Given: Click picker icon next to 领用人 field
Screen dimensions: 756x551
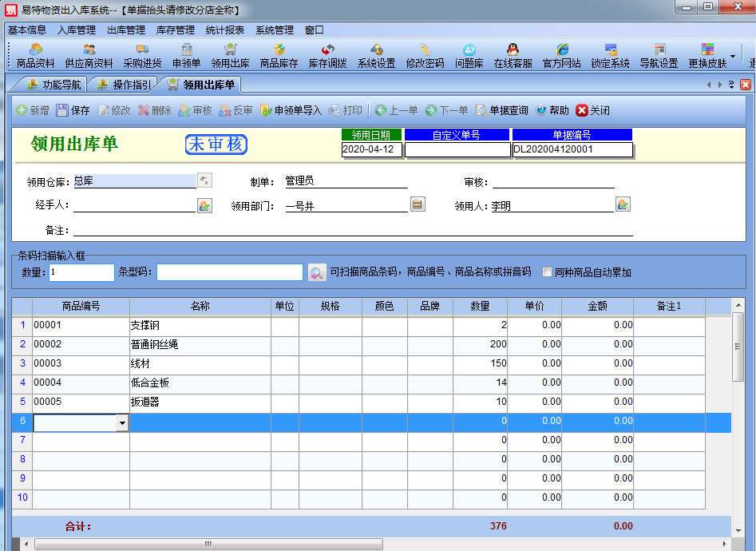Looking at the screenshot, I should tap(623, 205).
